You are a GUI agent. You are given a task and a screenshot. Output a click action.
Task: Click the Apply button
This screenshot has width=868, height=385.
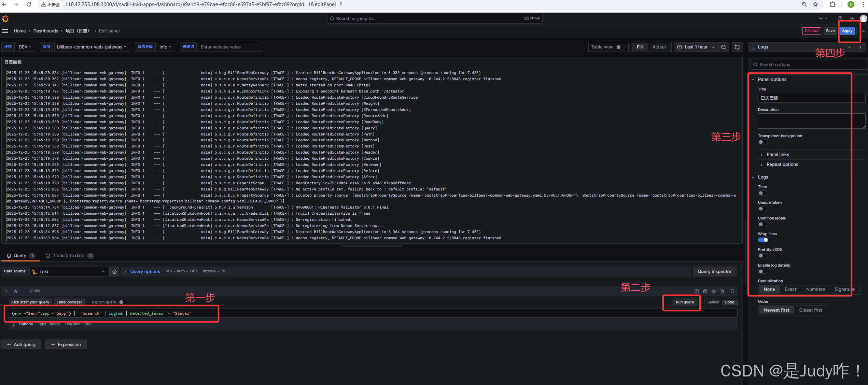coord(847,31)
